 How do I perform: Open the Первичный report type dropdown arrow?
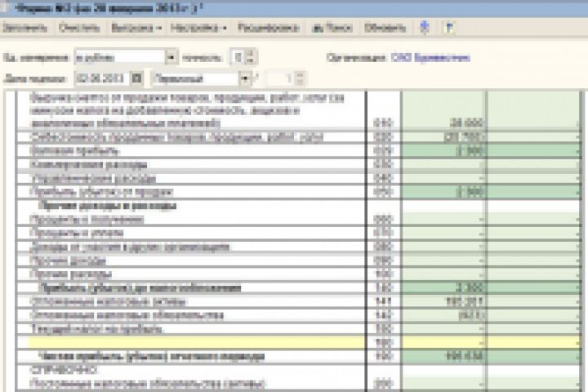(245, 78)
